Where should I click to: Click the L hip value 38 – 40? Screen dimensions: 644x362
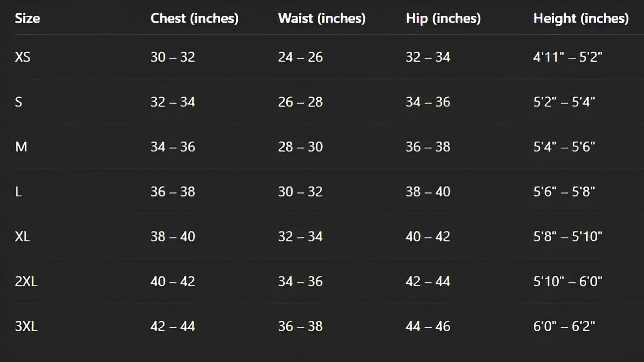coord(428,192)
